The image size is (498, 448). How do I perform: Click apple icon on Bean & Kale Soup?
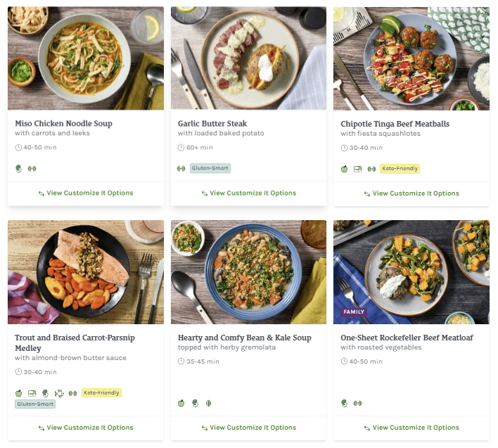coord(181,403)
